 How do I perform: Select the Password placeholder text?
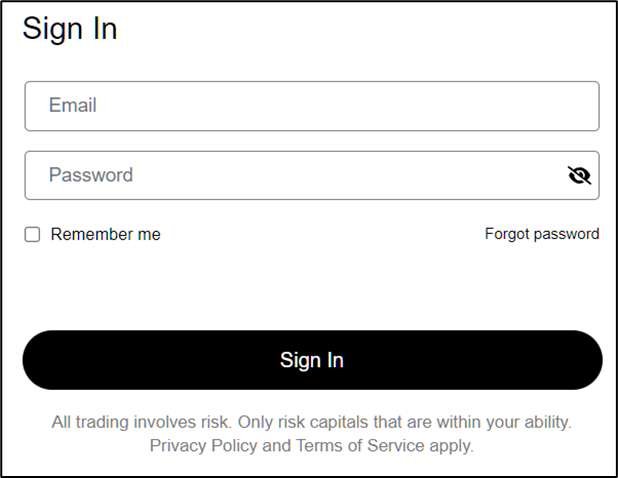(90, 175)
